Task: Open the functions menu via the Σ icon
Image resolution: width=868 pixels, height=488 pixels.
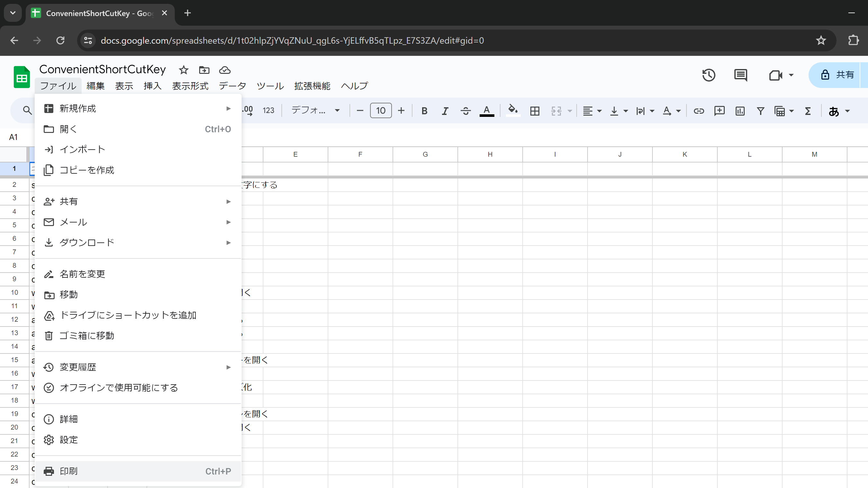Action: click(808, 111)
